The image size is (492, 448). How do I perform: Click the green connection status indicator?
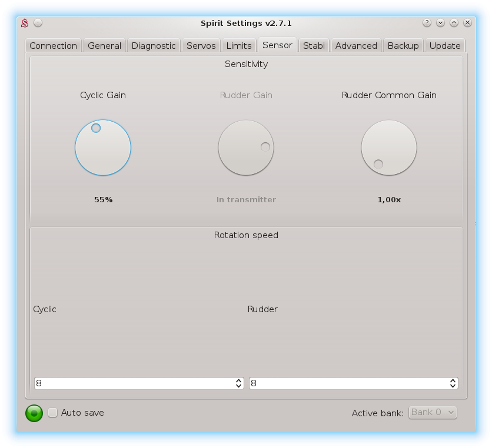[x=34, y=413]
